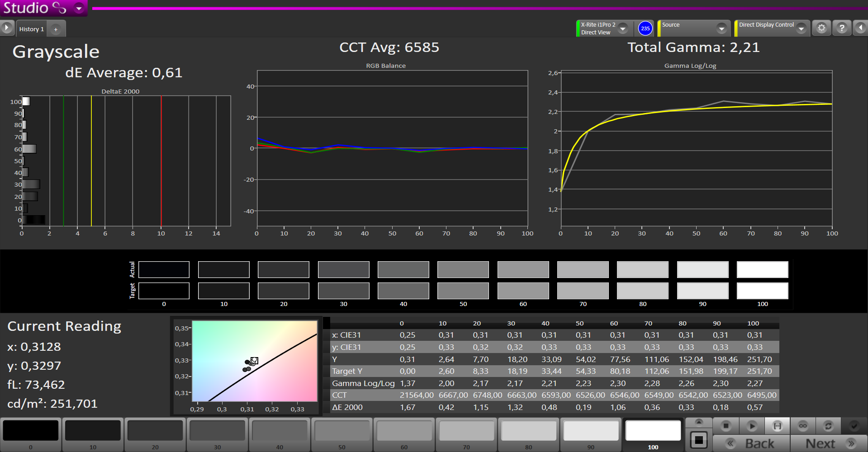Click the Gamma Log/Log value 1,37
This screenshot has width=868, height=452.
(408, 383)
